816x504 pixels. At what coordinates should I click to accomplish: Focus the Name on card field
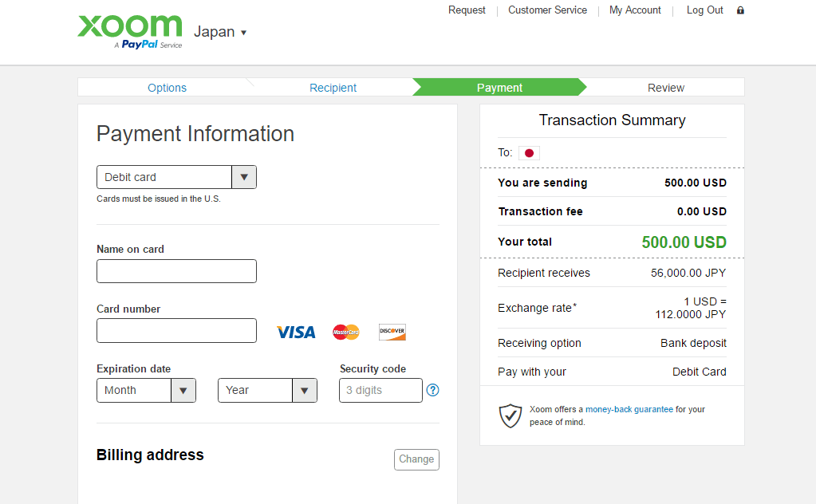point(176,271)
